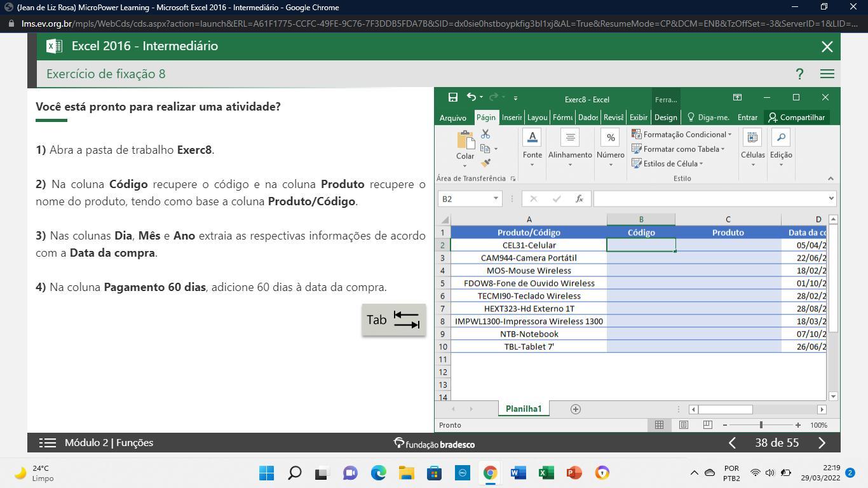Click the Select All corner triangle
The width and height of the screenshot is (868, 488).
[444, 220]
